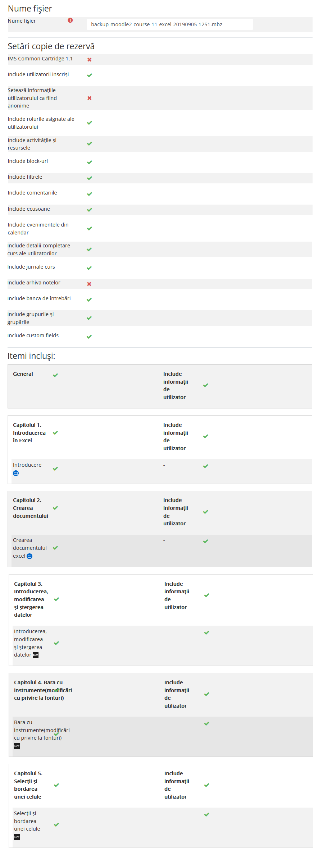Click the H5P icon below Selecții și bordarea unei celule

[17, 836]
